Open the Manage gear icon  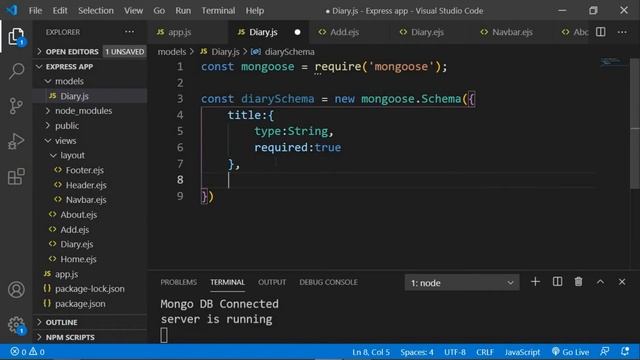coord(16,325)
